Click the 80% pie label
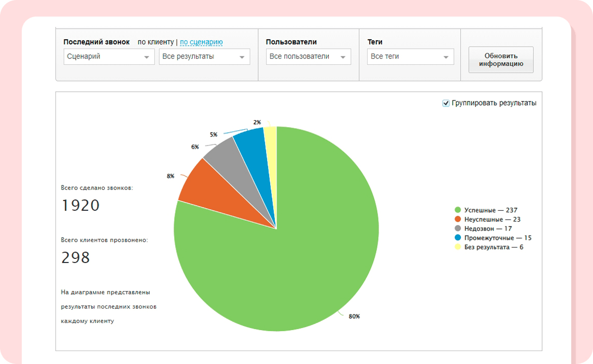 (x=355, y=316)
